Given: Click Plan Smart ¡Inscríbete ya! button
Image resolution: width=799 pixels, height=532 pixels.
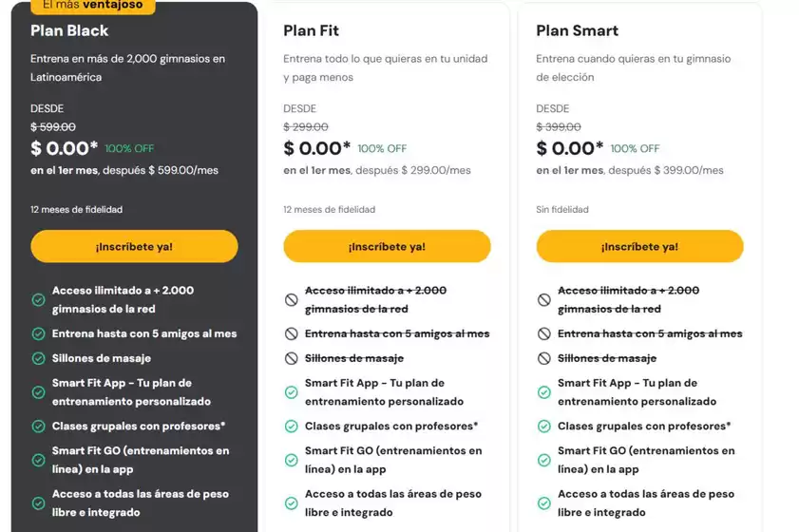Looking at the screenshot, I should click(x=639, y=246).
